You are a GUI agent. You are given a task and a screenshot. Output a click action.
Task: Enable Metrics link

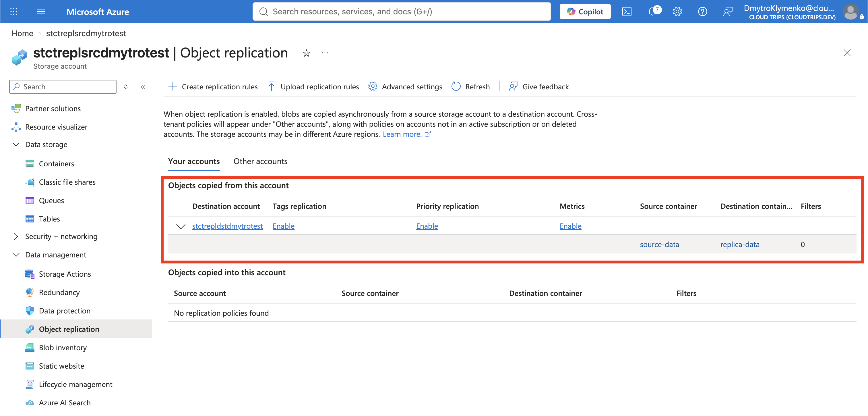tap(570, 226)
